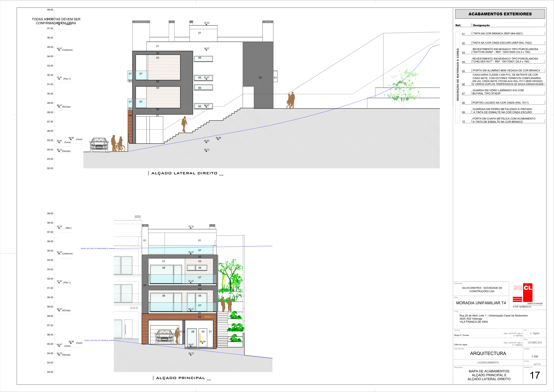Click client name 'SILVICONSTROI - SOCIEDADE DE CONSTRUÇÕES LDA.'

point(482,289)
